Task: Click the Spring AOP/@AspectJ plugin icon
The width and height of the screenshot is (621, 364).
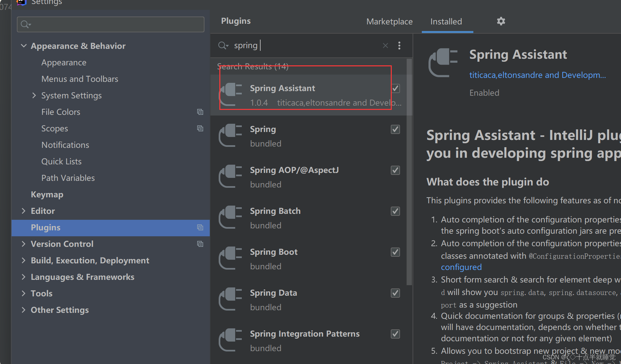Action: coord(231,177)
